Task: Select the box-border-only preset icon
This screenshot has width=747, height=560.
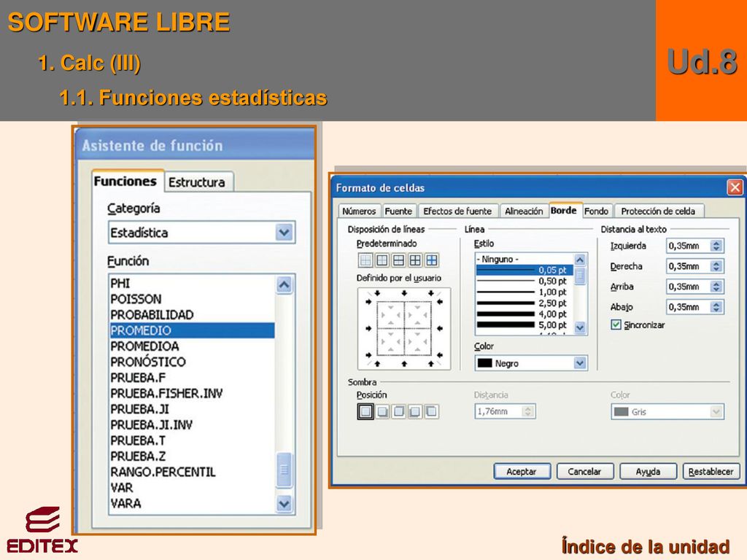Action: tap(382, 260)
